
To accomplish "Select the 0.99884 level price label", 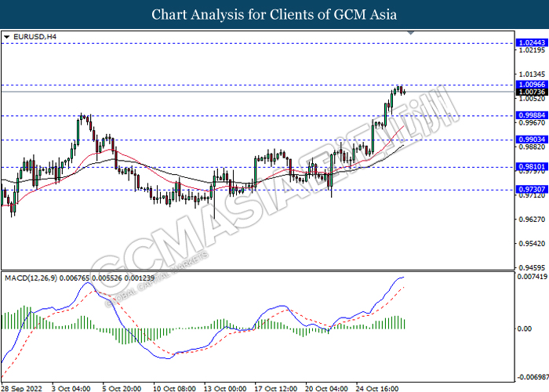I will click(x=532, y=115).
